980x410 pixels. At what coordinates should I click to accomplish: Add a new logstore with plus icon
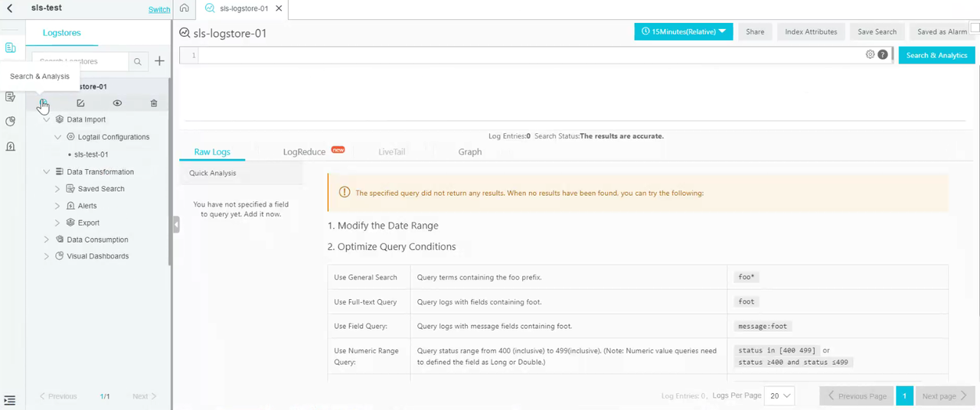pyautogui.click(x=159, y=61)
